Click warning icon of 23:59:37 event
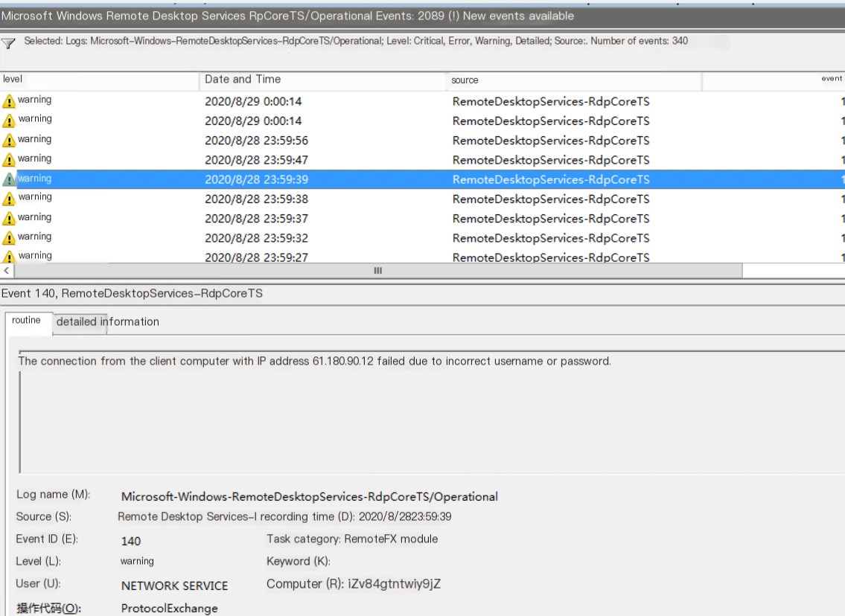 (9, 219)
